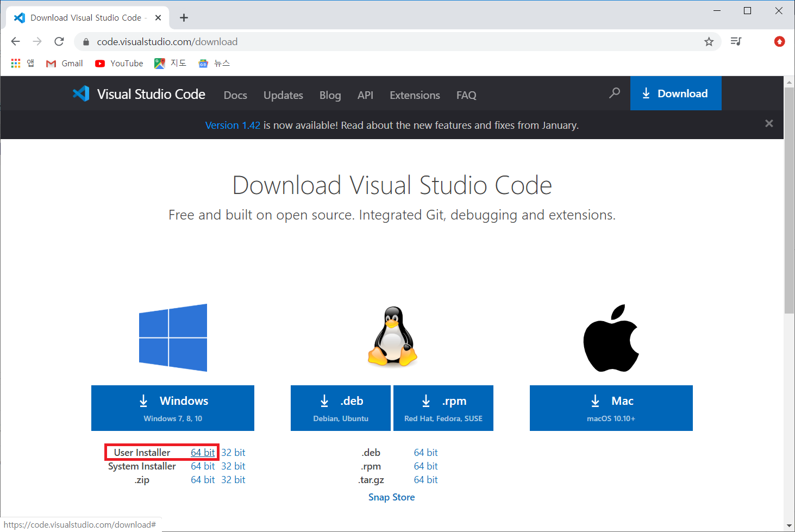Download the .rpm Red Hat package

pos(443,408)
